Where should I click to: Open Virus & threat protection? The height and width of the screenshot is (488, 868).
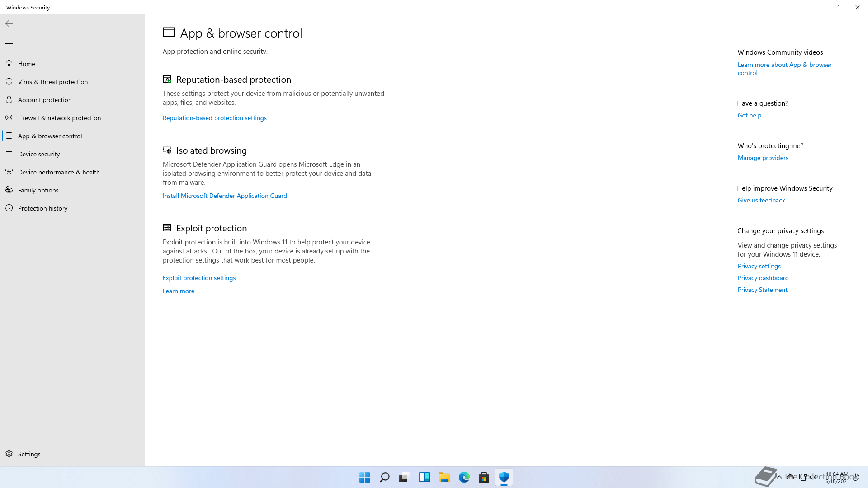tap(72, 82)
